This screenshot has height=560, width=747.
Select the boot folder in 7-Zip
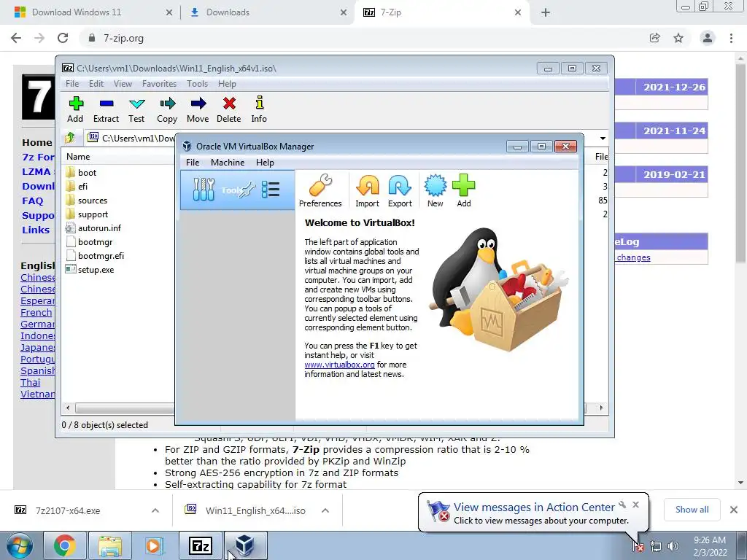[x=88, y=172]
